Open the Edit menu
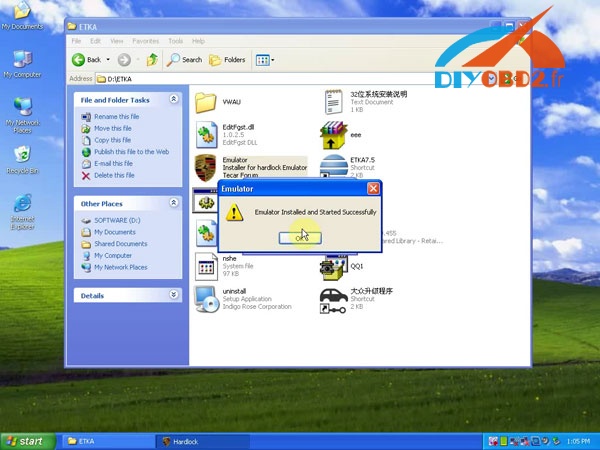The width and height of the screenshot is (600, 450). 95,41
